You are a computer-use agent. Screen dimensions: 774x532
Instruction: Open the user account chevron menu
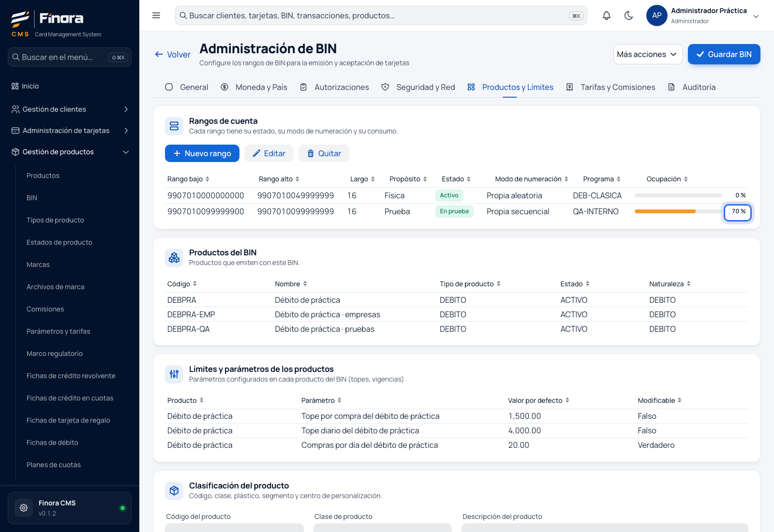point(756,16)
